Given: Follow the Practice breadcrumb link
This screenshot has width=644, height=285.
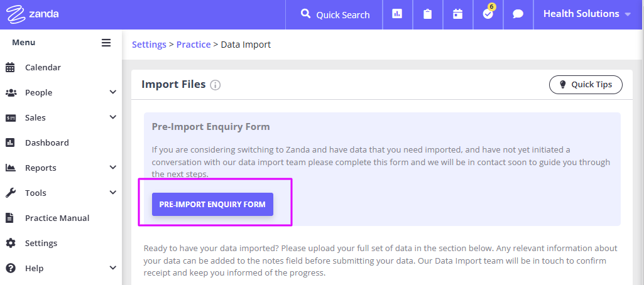Looking at the screenshot, I should [x=194, y=45].
